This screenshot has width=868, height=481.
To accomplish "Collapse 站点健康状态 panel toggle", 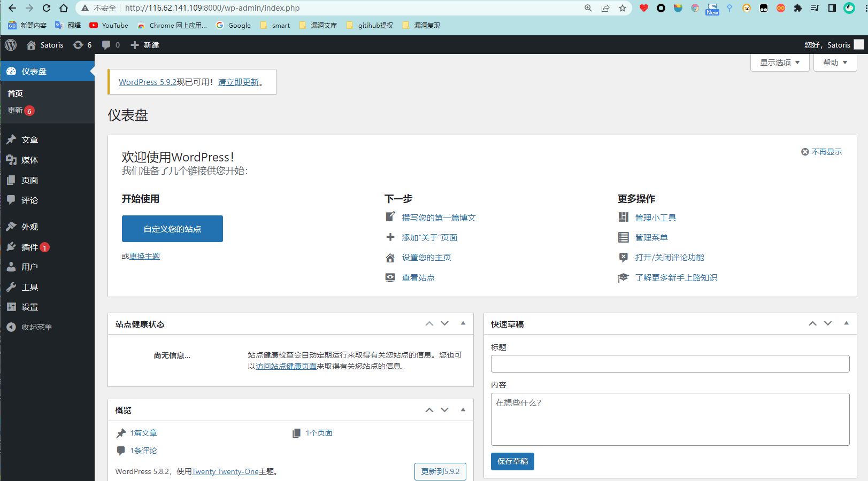I will click(x=463, y=323).
